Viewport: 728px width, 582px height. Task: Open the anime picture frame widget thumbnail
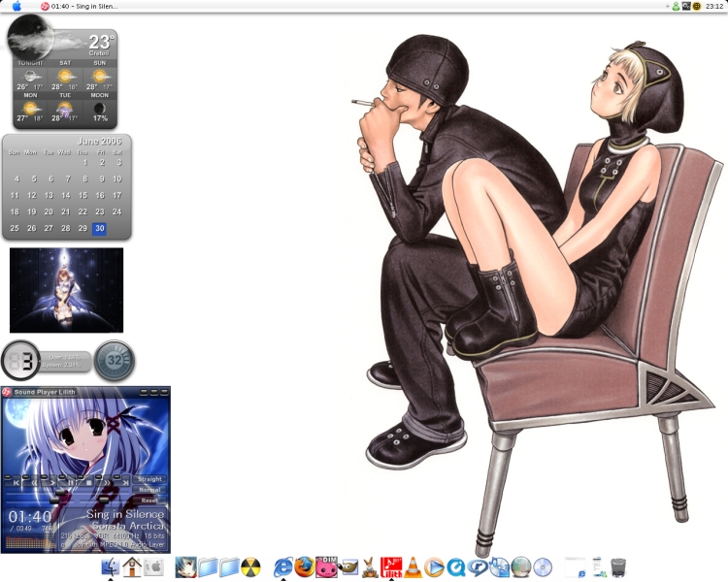click(x=66, y=290)
